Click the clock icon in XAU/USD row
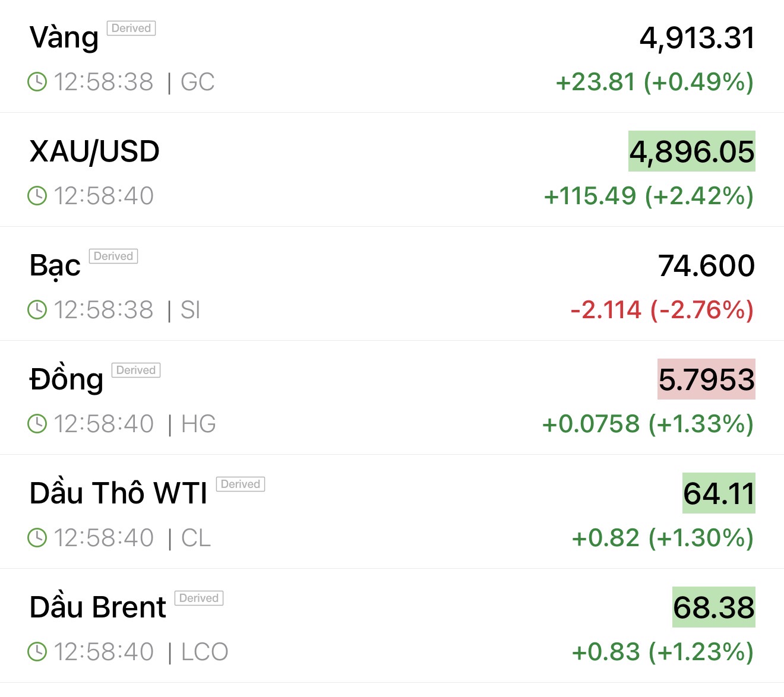Viewport: 784px width, 697px height. pyautogui.click(x=37, y=196)
